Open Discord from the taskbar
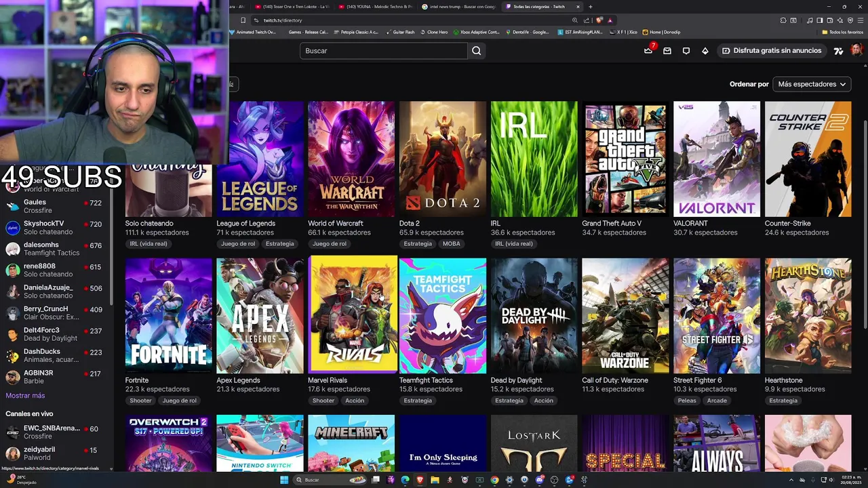 [x=539, y=480]
